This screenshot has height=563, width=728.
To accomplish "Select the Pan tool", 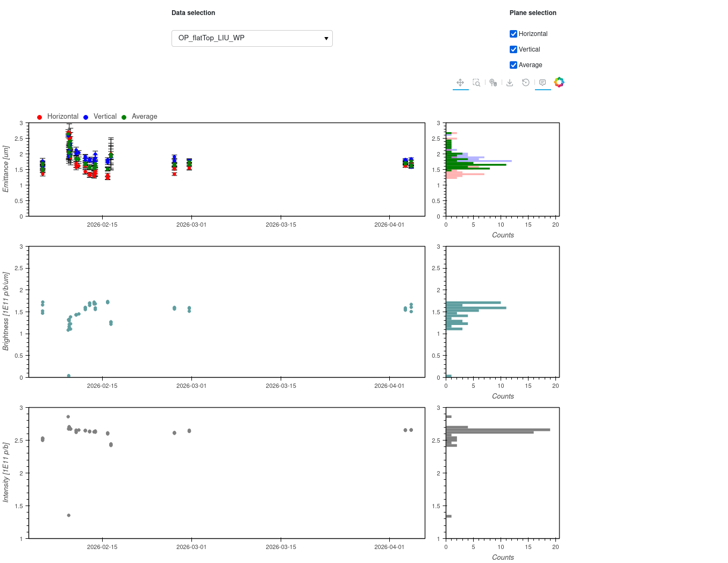I will tap(460, 83).
